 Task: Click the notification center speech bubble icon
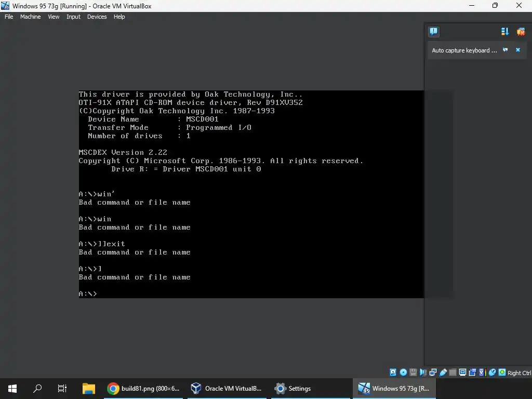point(434,32)
